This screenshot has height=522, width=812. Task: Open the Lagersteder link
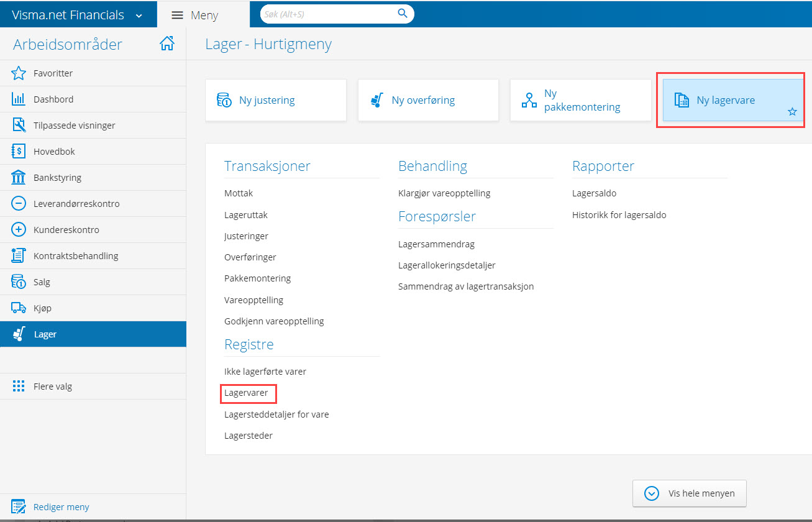click(x=249, y=436)
